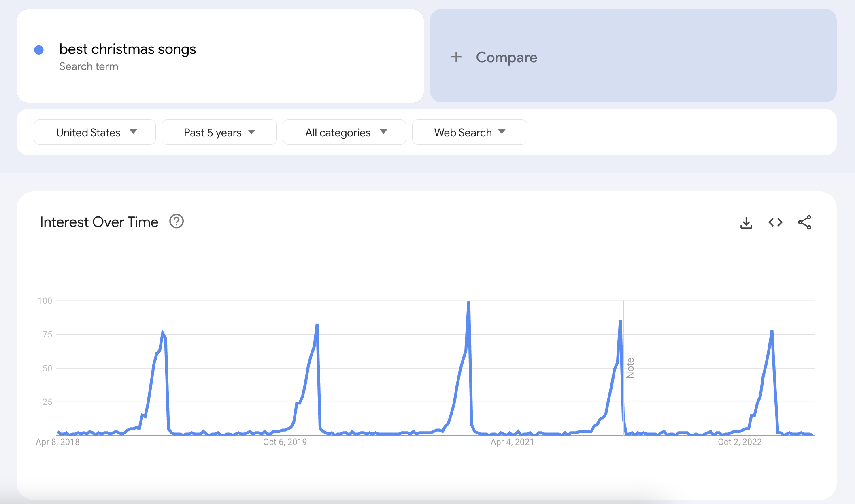Share the Interest Over Time chart
This screenshot has width=855, height=504.
point(805,222)
